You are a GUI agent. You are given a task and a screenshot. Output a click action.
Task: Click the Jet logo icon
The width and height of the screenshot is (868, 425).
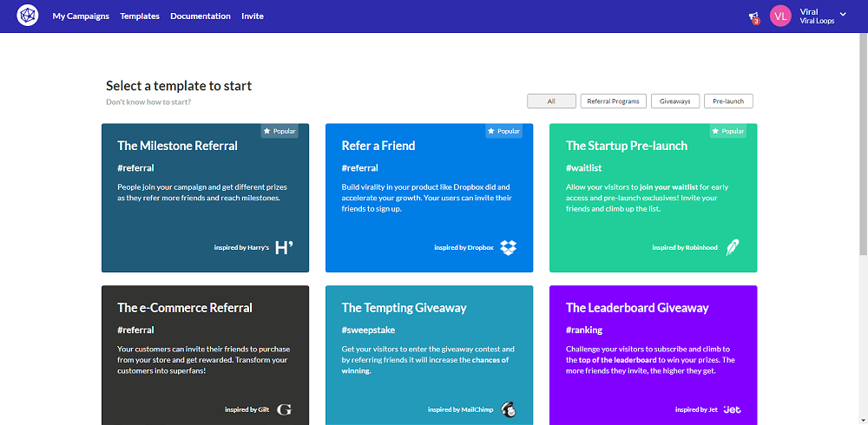click(733, 409)
